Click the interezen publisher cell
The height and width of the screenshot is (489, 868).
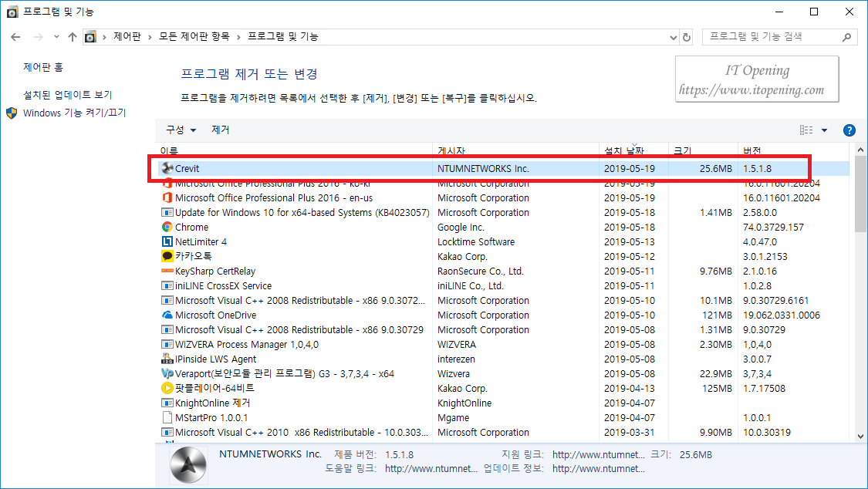tap(456, 359)
